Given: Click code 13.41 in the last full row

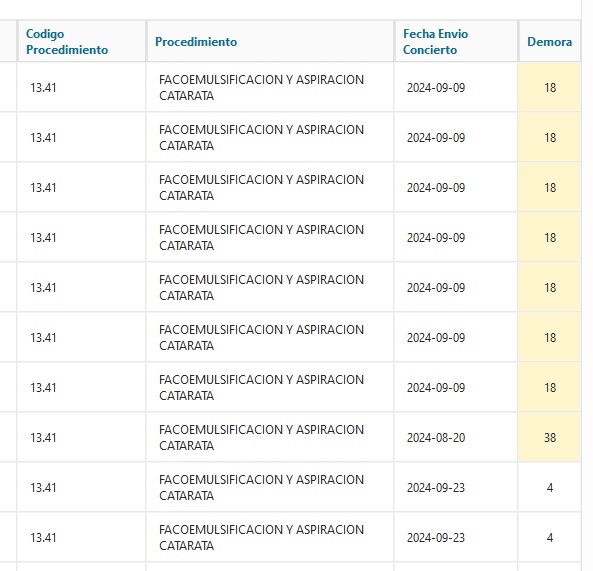Looking at the screenshot, I should pos(43,537).
